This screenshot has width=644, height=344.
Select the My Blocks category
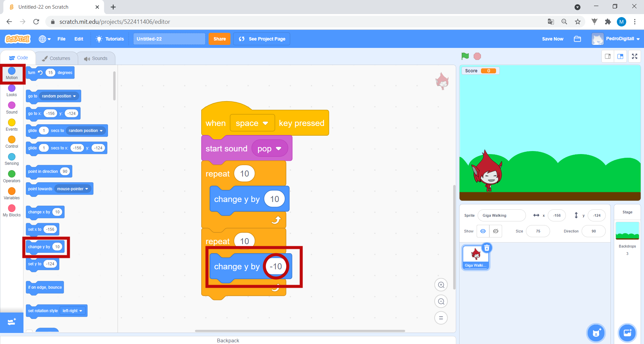point(12,211)
